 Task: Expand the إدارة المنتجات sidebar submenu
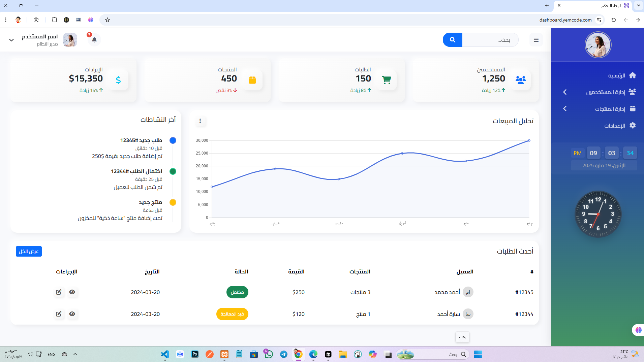click(x=565, y=109)
